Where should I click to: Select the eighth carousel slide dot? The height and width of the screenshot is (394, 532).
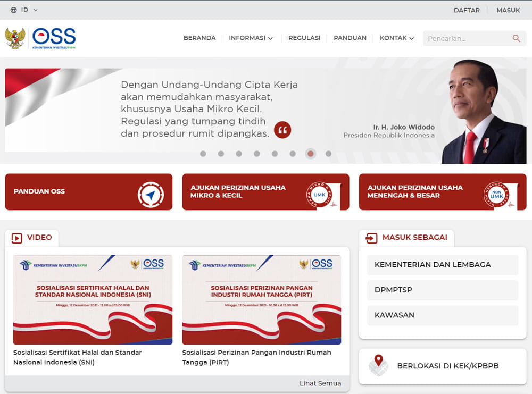tap(328, 154)
